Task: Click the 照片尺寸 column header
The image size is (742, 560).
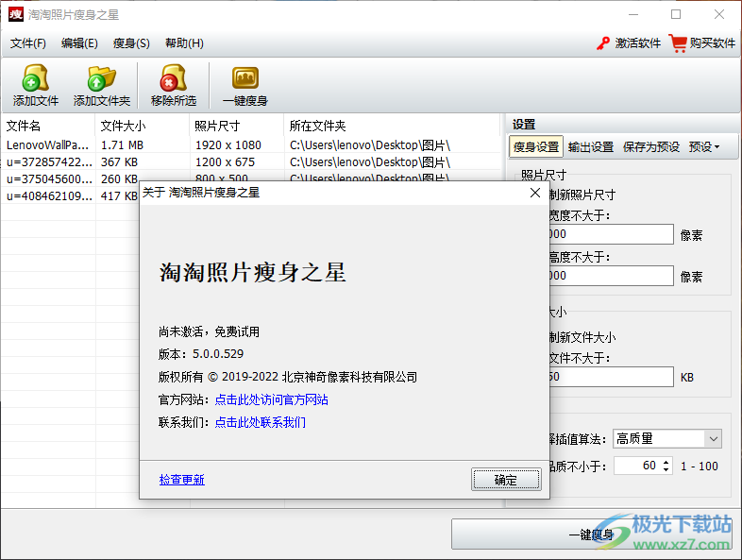Action: pos(237,126)
